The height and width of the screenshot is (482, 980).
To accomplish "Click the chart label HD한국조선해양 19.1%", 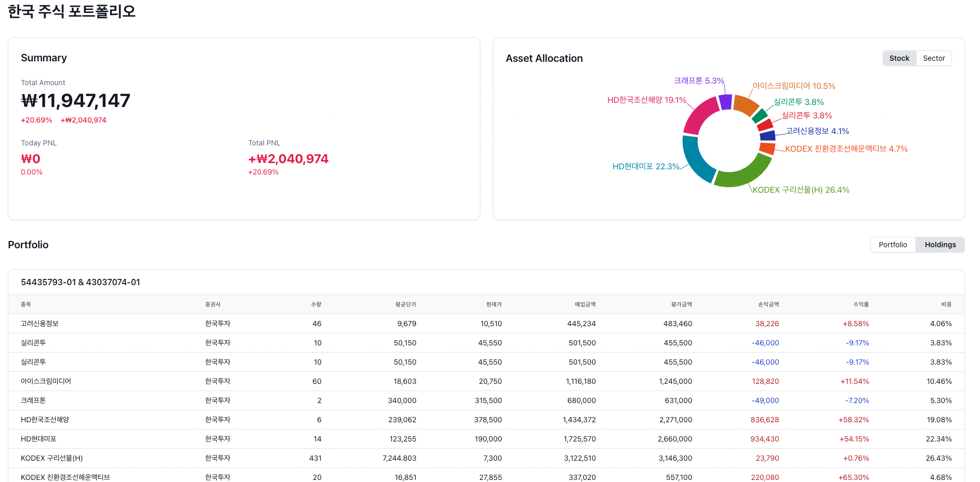I will point(647,100).
